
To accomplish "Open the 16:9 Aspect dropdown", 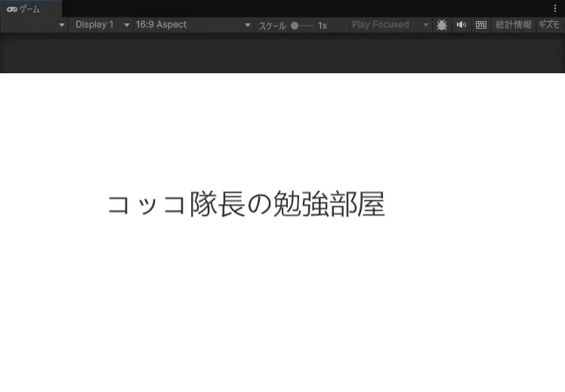I will point(193,25).
